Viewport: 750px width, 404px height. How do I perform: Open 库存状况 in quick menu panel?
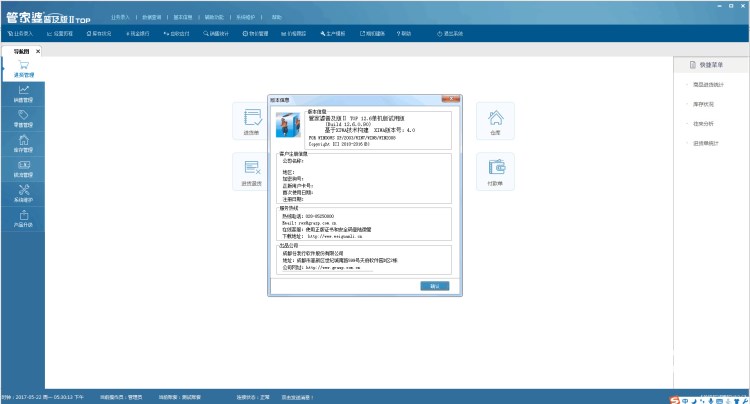point(703,104)
